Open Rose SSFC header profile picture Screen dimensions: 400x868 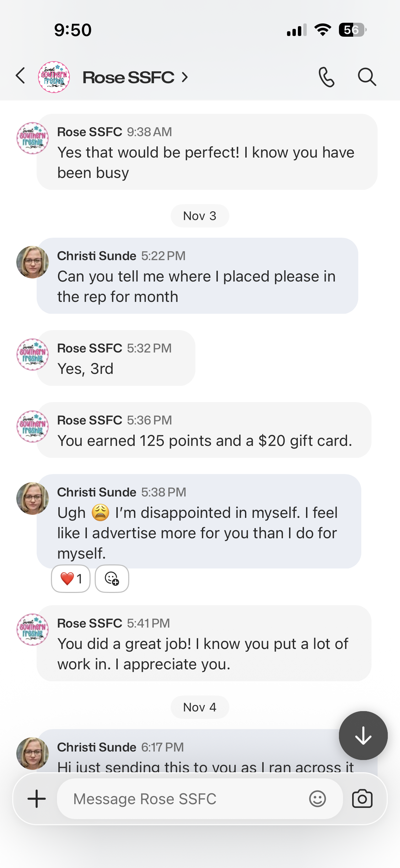pyautogui.click(x=54, y=77)
